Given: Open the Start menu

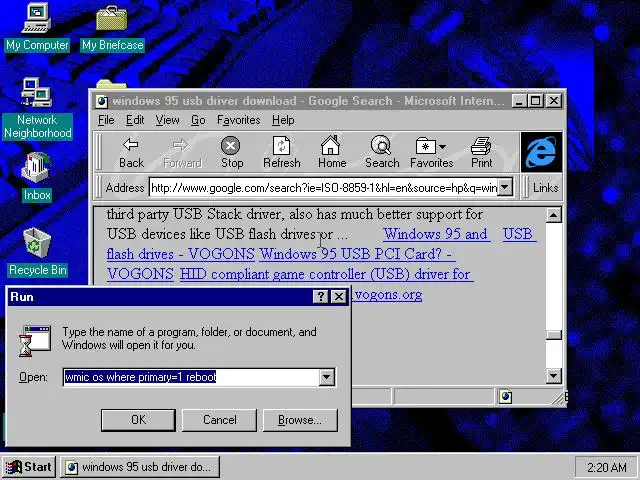Looking at the screenshot, I should (29, 467).
